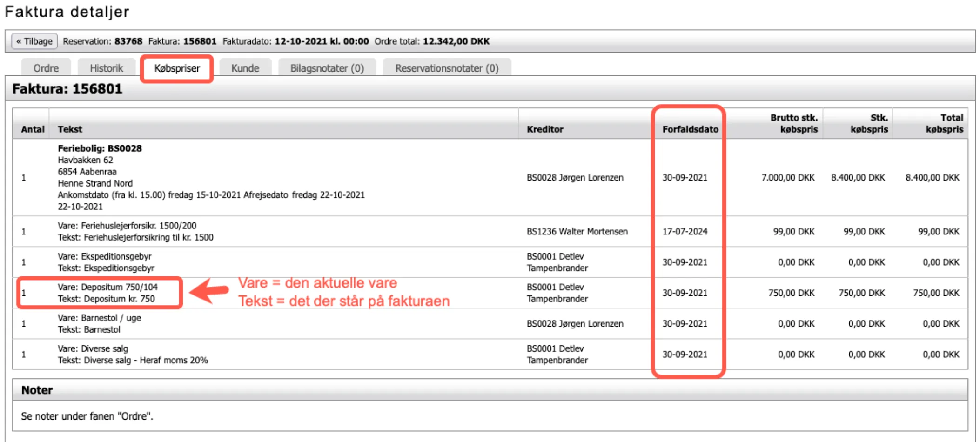Click the Forfaldsdato column header
The width and height of the screenshot is (980, 442).
[x=690, y=129]
